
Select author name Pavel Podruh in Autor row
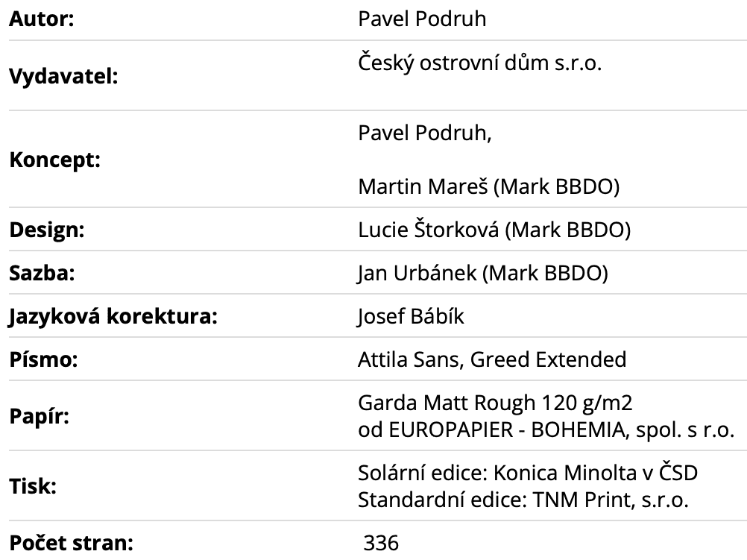422,19
